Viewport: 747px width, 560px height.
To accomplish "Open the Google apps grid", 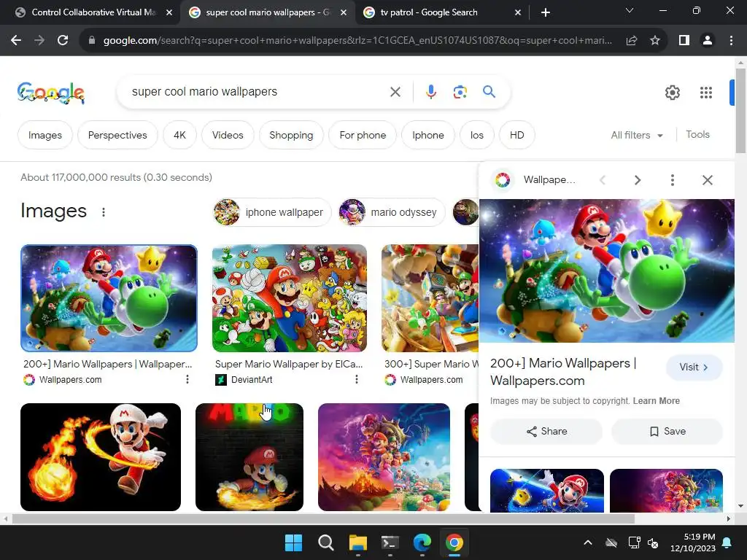I will tap(706, 93).
